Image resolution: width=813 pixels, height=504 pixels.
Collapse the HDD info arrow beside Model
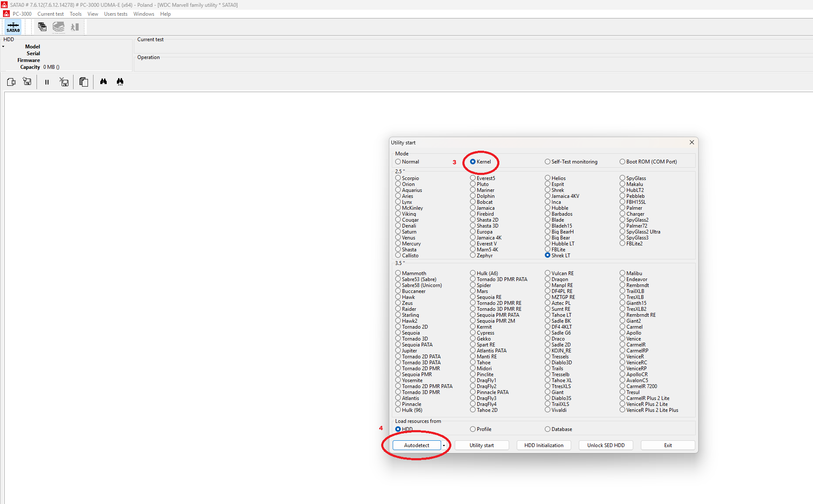pos(3,47)
